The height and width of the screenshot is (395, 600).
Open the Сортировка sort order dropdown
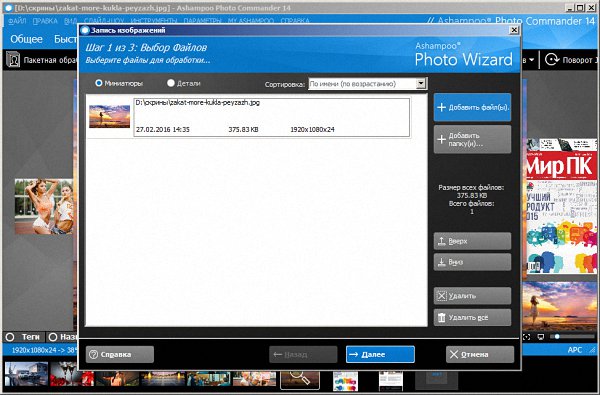click(x=367, y=83)
